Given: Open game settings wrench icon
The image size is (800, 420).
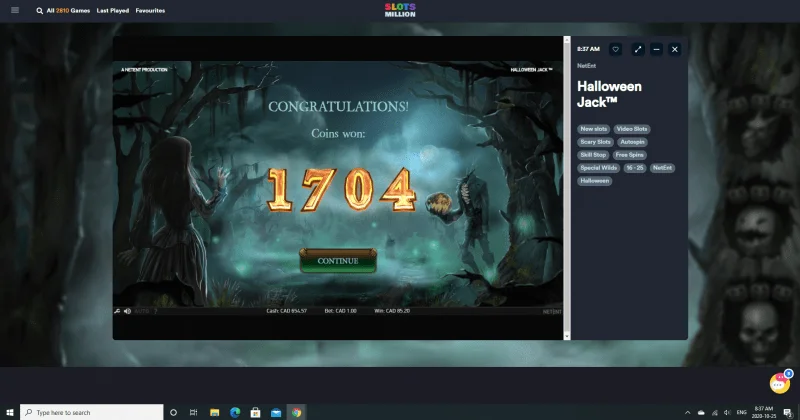Looking at the screenshot, I should (x=117, y=311).
